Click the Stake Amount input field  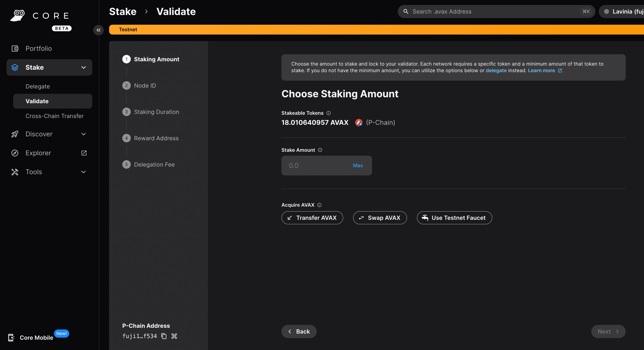tap(315, 166)
